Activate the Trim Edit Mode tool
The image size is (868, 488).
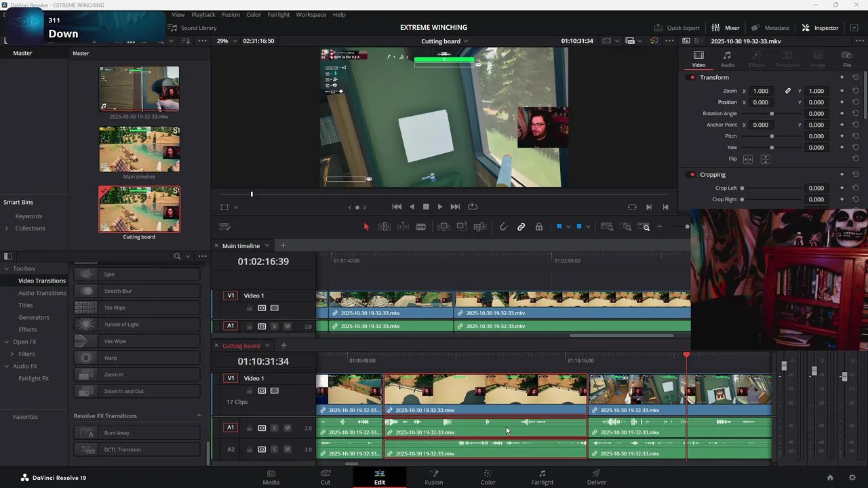pos(384,227)
